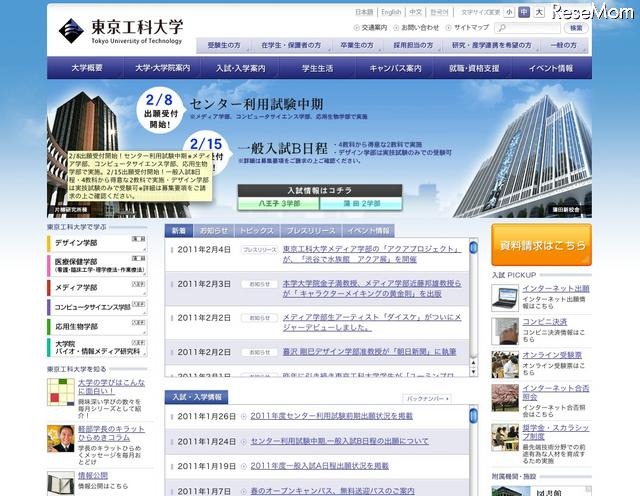Open 応用生物学部 faculty item

(x=97, y=327)
